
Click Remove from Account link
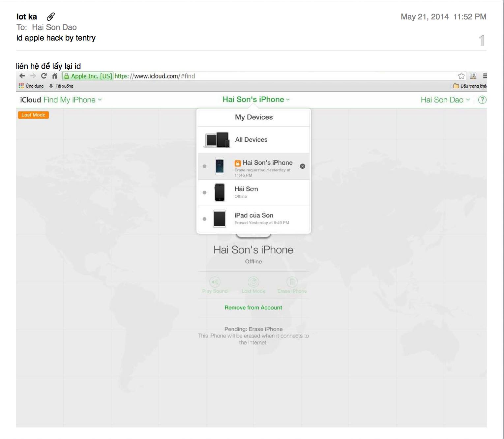click(253, 307)
